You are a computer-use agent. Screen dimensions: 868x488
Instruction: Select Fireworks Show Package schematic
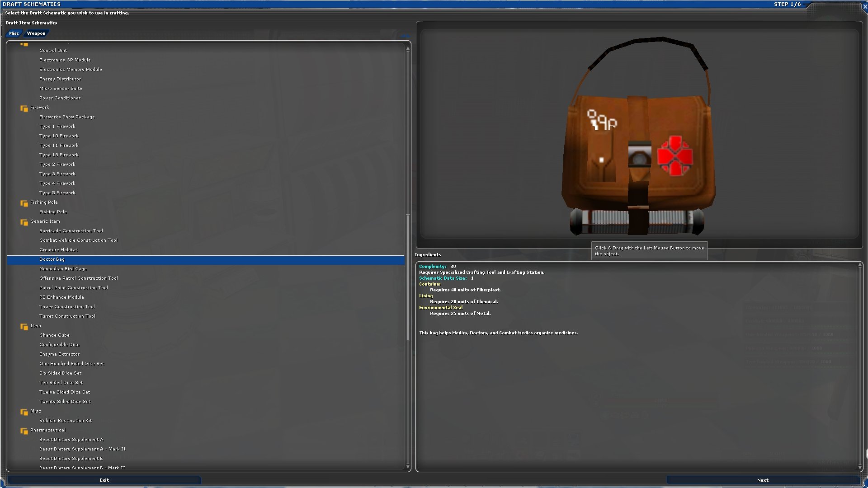point(67,117)
